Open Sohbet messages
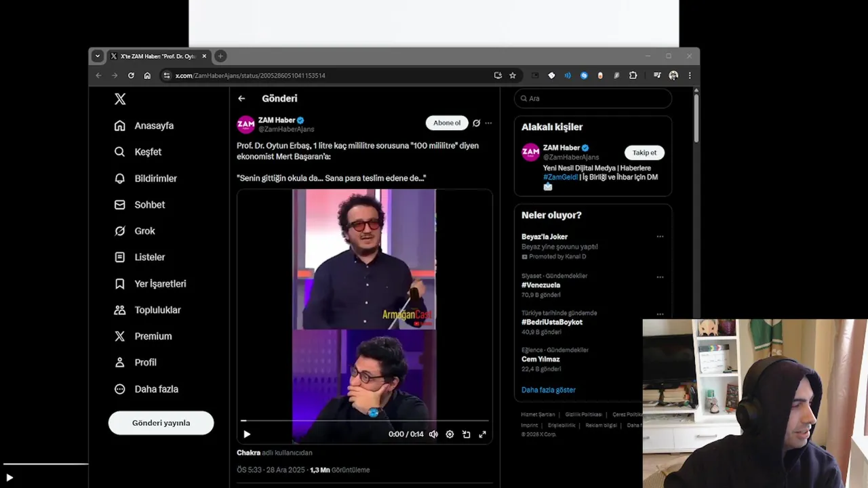868x488 pixels. point(139,205)
